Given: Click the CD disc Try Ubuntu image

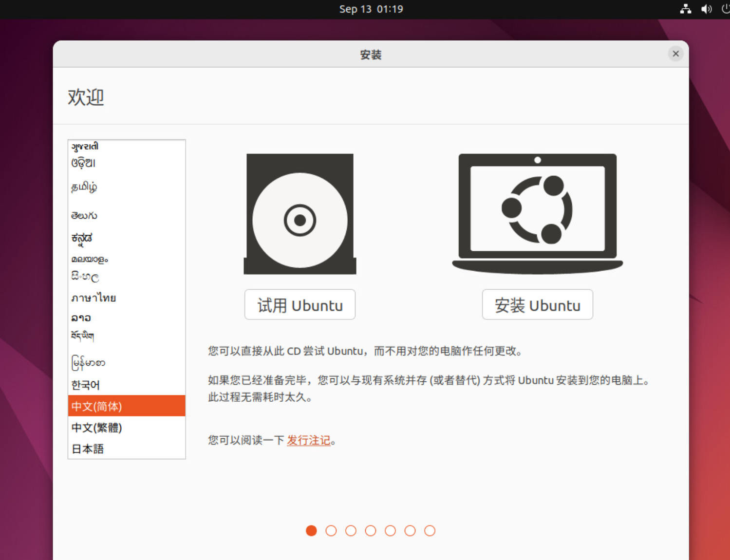Looking at the screenshot, I should pyautogui.click(x=300, y=214).
